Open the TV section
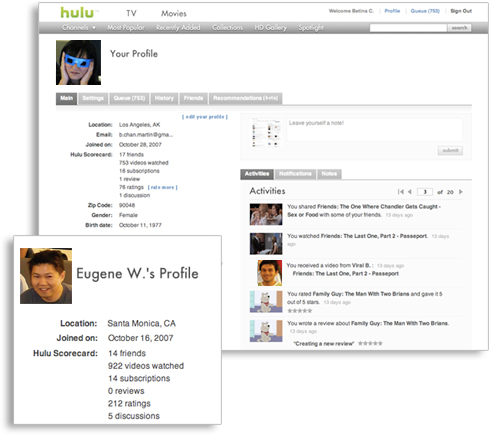This screenshot has width=489, height=435. click(x=131, y=13)
